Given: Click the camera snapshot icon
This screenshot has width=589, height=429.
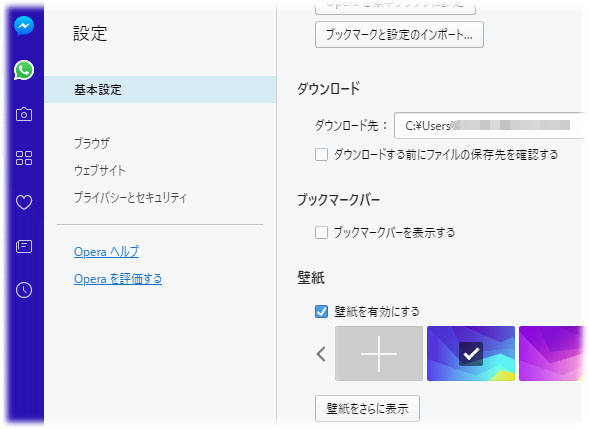Looking at the screenshot, I should (24, 114).
